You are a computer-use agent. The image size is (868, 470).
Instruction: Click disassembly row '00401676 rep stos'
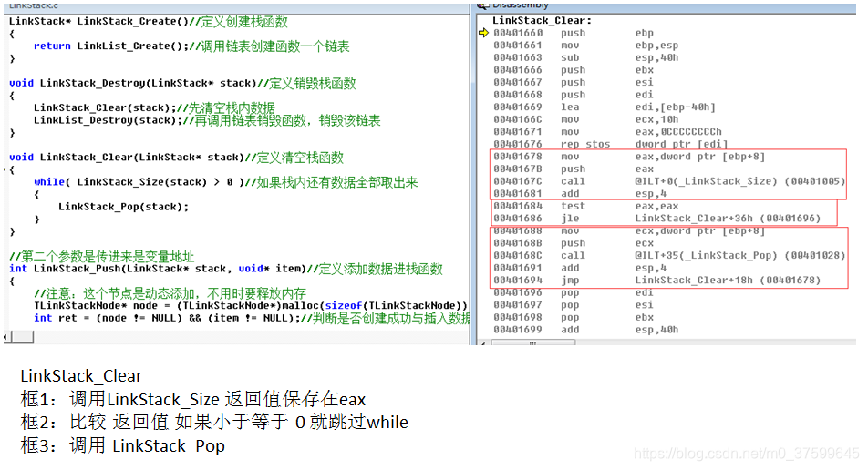click(611, 144)
